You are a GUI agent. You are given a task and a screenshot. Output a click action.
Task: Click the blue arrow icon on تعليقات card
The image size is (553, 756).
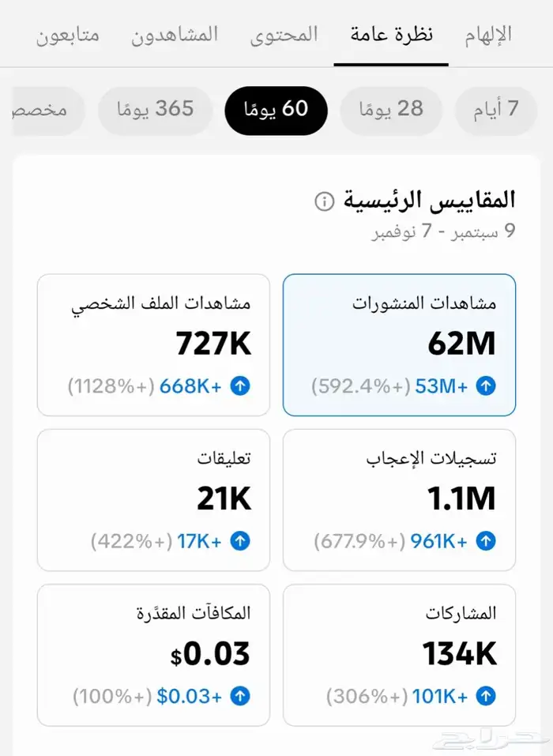tap(242, 542)
